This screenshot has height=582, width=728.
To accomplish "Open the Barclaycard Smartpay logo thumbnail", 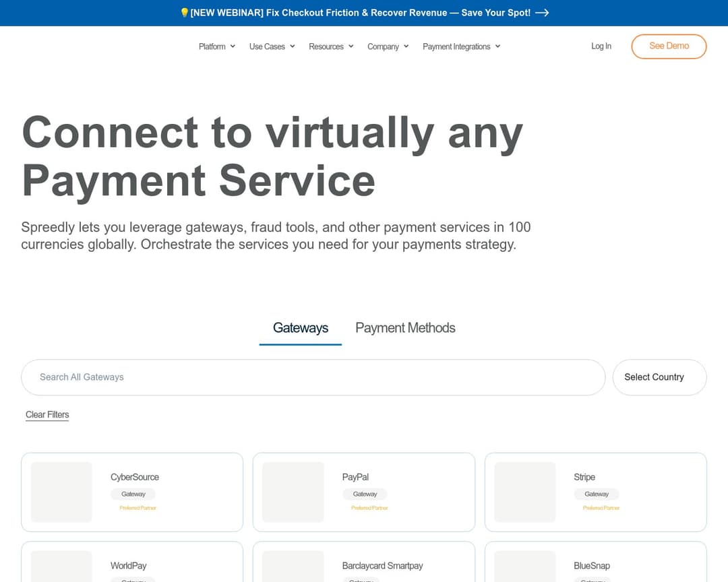I will pyautogui.click(x=293, y=567).
